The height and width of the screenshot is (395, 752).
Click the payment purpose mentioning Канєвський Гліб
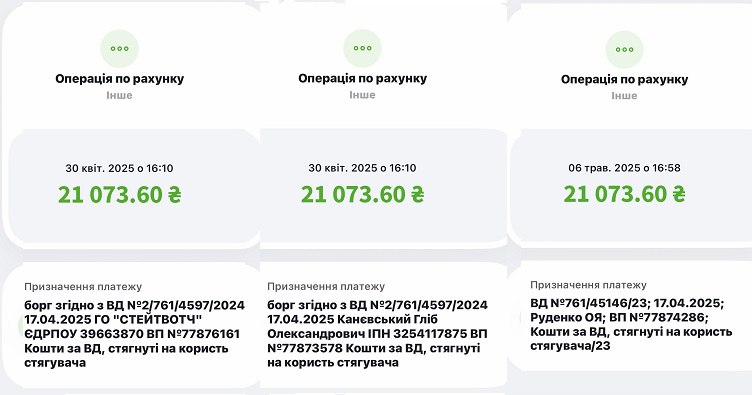pyautogui.click(x=377, y=334)
